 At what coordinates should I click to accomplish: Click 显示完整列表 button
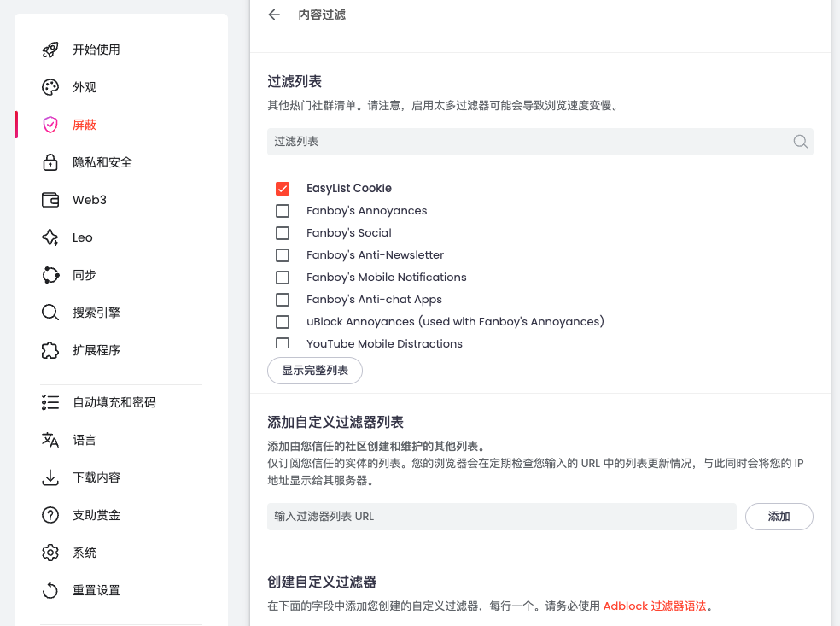click(x=315, y=371)
